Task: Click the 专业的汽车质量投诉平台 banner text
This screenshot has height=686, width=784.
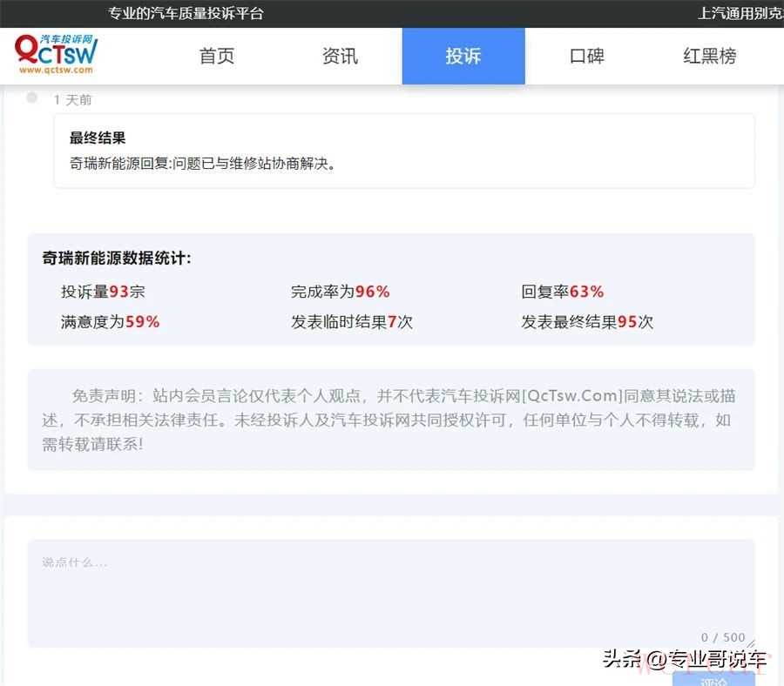Action: click(186, 13)
